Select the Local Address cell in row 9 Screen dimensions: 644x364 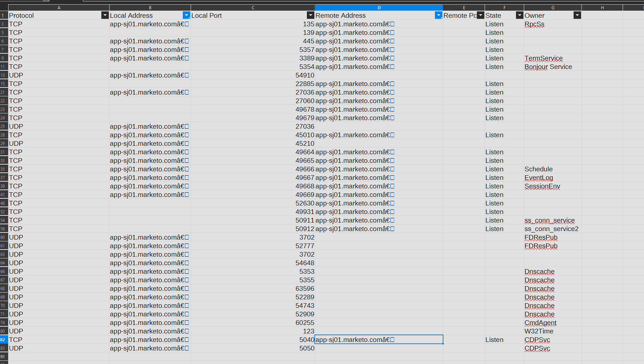[x=150, y=58]
